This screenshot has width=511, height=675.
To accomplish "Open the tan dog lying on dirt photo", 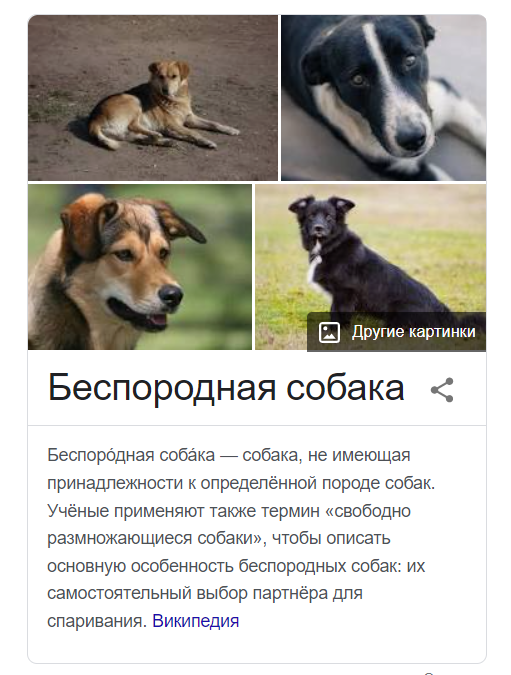I will 153,98.
